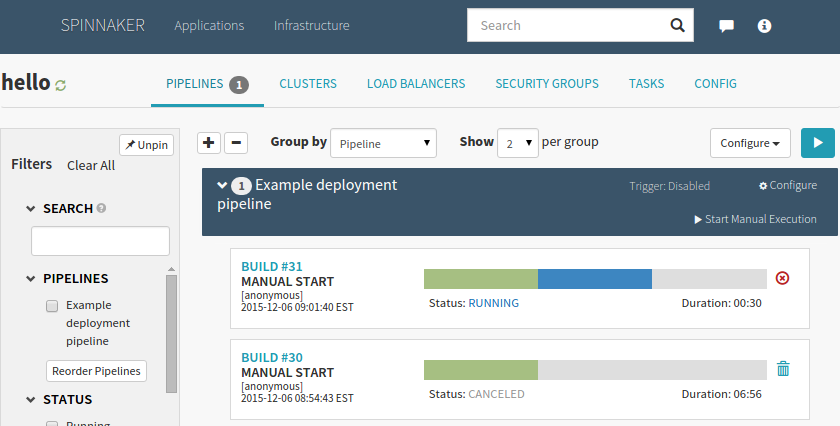The width and height of the screenshot is (840, 426).
Task: Delete Build #30 with trash icon
Action: tap(783, 369)
